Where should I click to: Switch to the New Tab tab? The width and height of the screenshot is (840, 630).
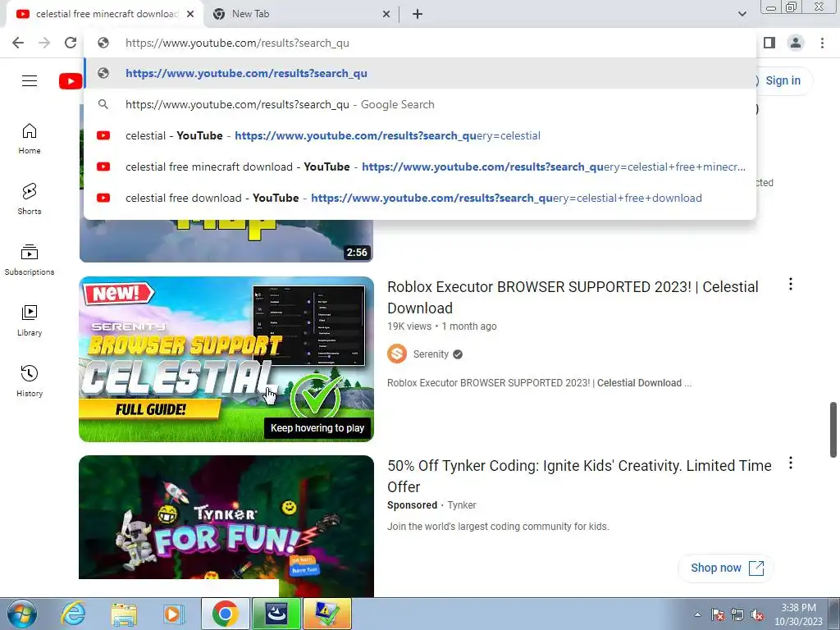(302, 14)
